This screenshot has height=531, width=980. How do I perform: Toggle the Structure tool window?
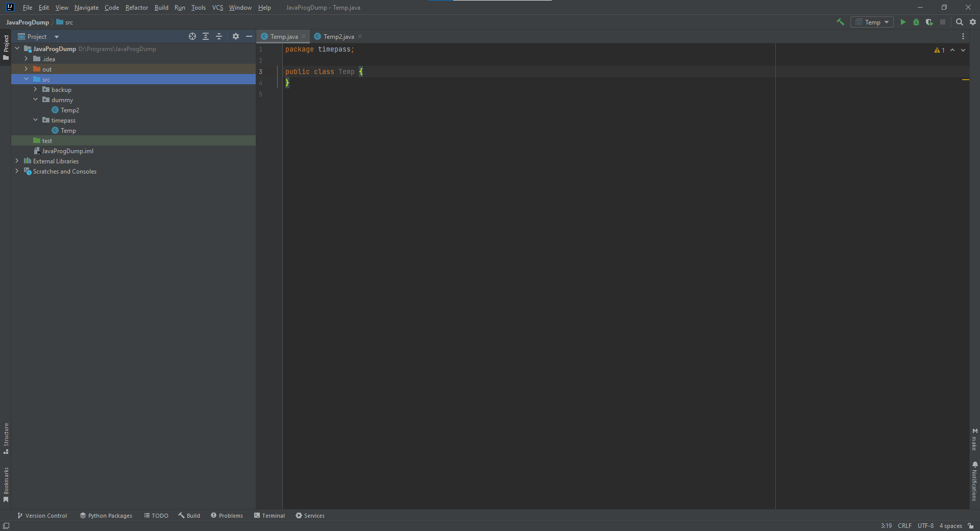tap(6, 439)
